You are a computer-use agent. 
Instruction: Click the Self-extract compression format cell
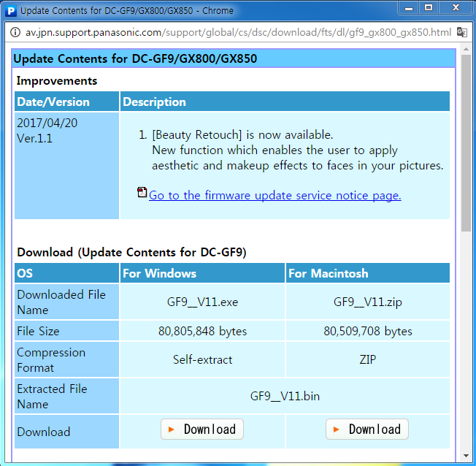click(x=202, y=359)
